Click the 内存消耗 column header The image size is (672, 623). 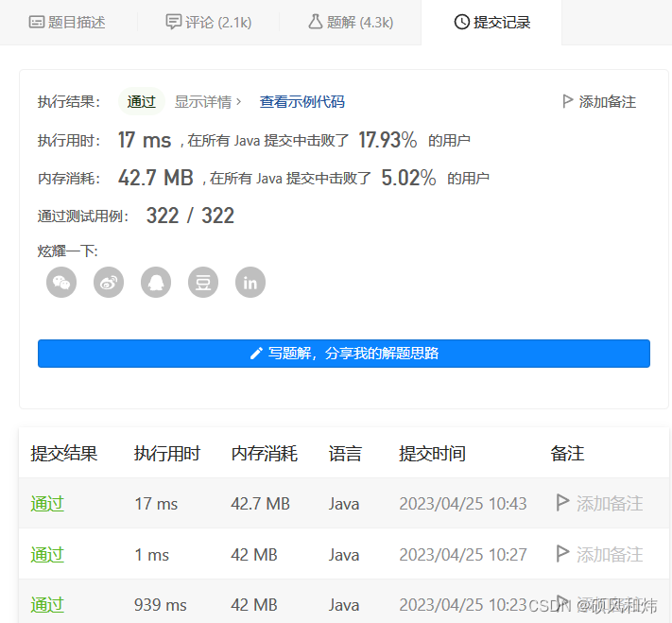click(264, 453)
